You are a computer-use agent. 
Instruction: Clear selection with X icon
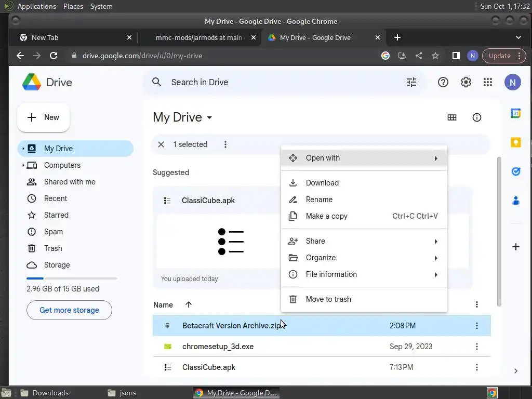[161, 144]
